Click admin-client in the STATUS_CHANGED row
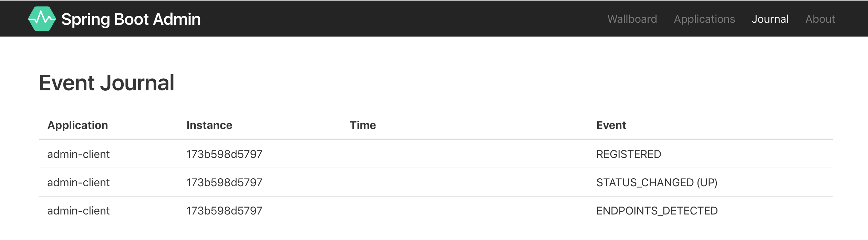Viewport: 868px width, 240px height. tap(79, 182)
